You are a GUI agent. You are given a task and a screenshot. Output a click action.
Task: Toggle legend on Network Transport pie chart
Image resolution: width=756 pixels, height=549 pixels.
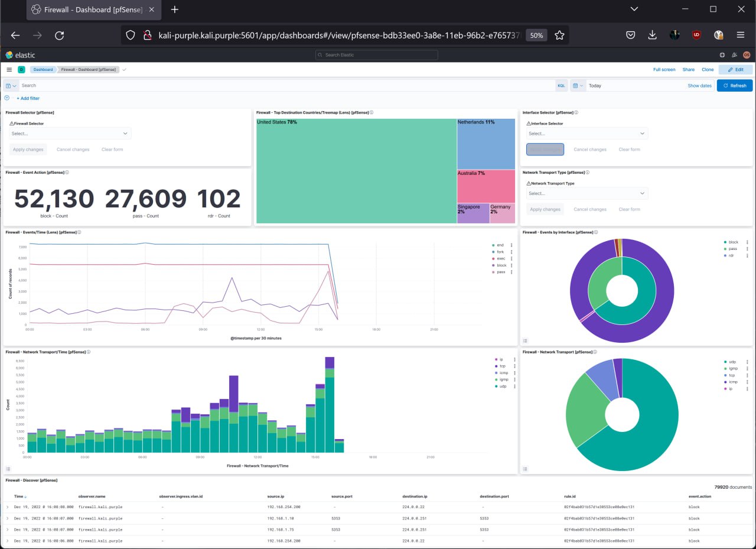(x=525, y=470)
